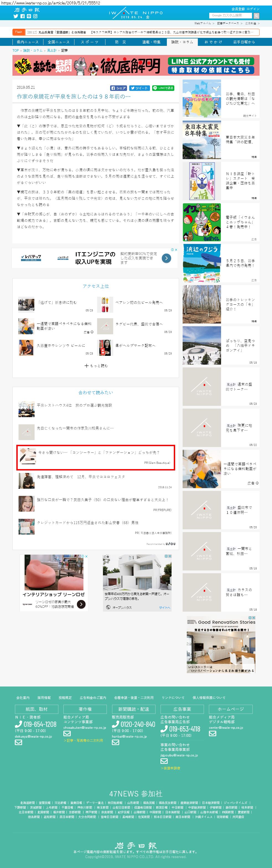Click the search magnifier button

click(x=256, y=15)
